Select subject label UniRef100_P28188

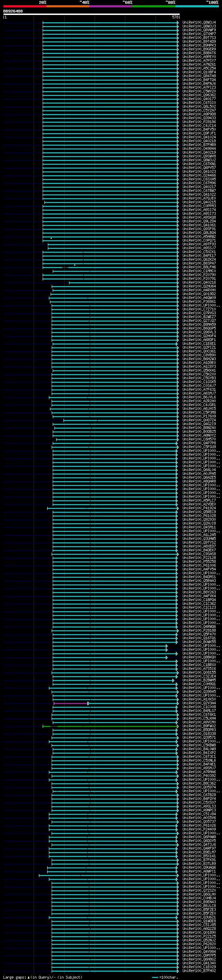pos(199,631)
